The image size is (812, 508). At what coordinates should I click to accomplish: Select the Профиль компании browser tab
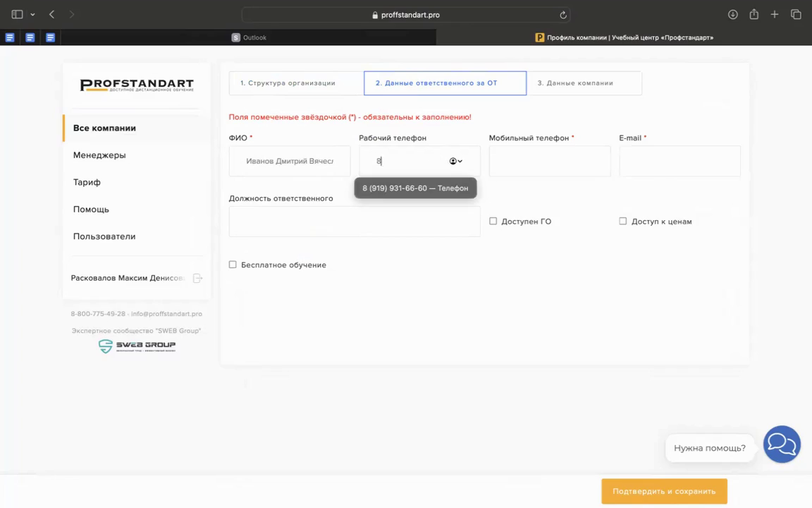pyautogui.click(x=624, y=37)
